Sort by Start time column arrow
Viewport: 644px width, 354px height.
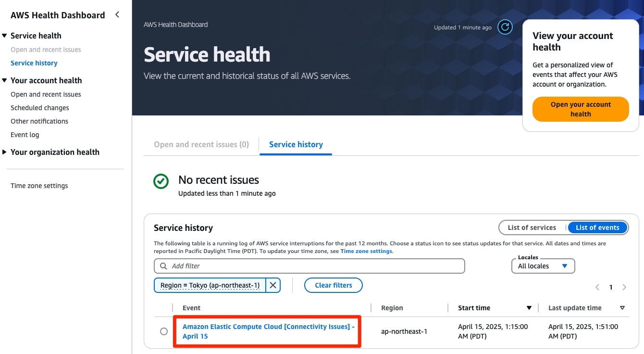(529, 308)
